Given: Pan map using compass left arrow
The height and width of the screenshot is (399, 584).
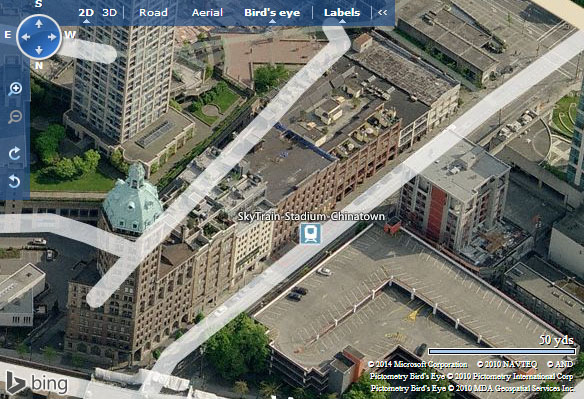Looking at the screenshot, I should tap(25, 37).
